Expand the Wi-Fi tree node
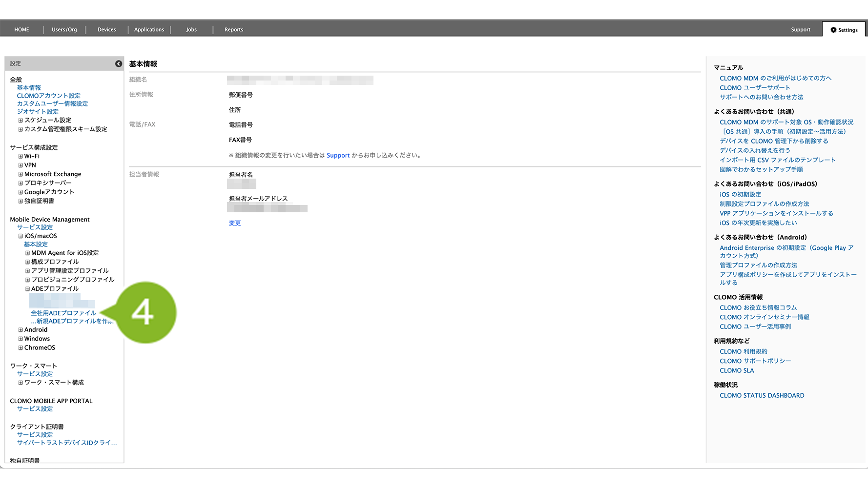Screen dimensions: 868x488 21,157
